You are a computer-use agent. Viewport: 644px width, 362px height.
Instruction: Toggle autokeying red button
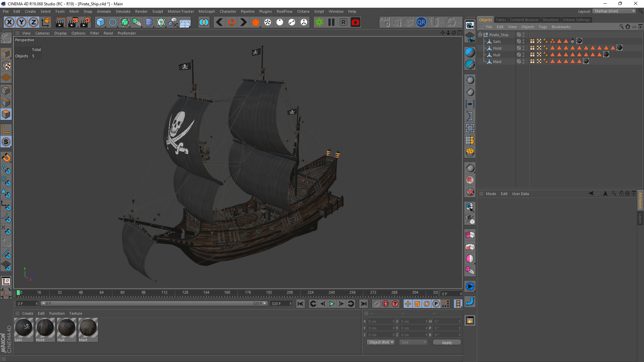coord(386,304)
